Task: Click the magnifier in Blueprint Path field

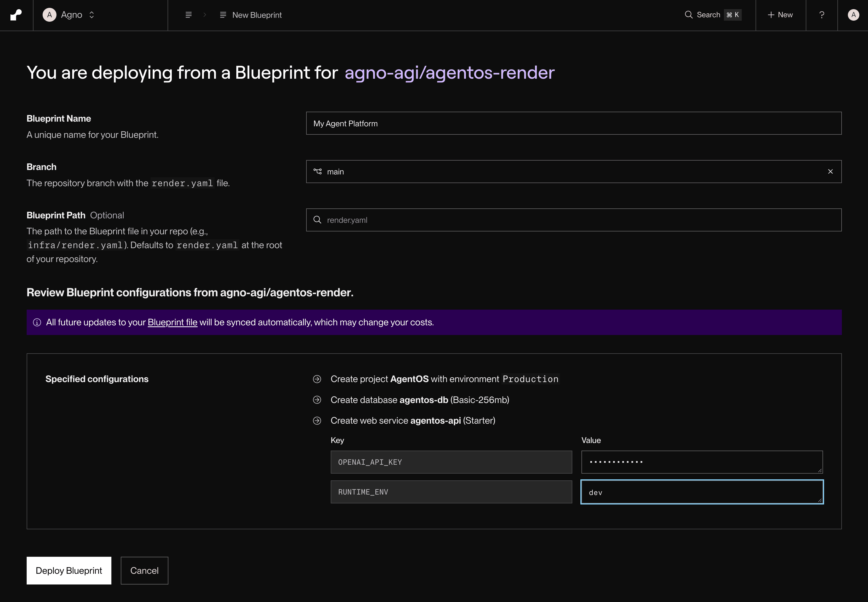Action: point(317,220)
